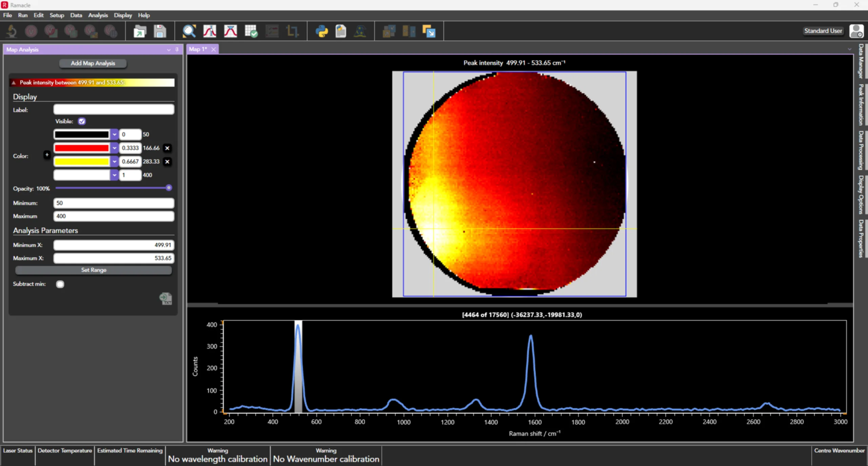The height and width of the screenshot is (466, 868).
Task: Click the Set Range button
Action: click(94, 270)
